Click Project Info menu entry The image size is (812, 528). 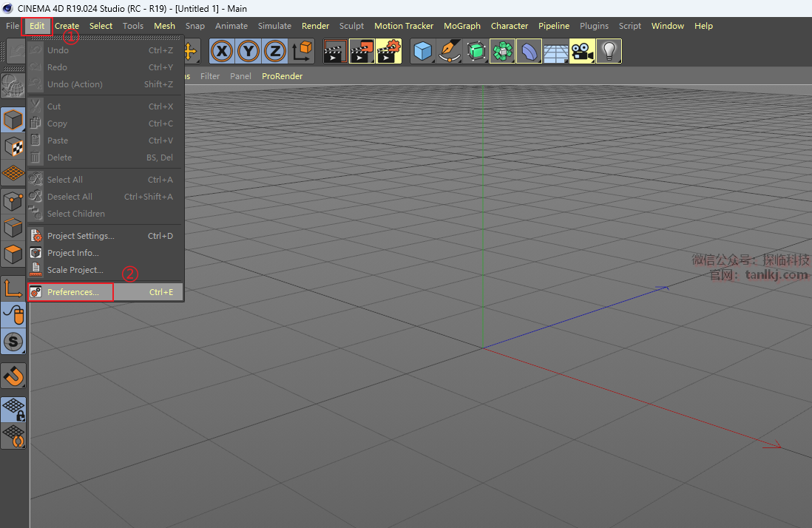pos(72,253)
